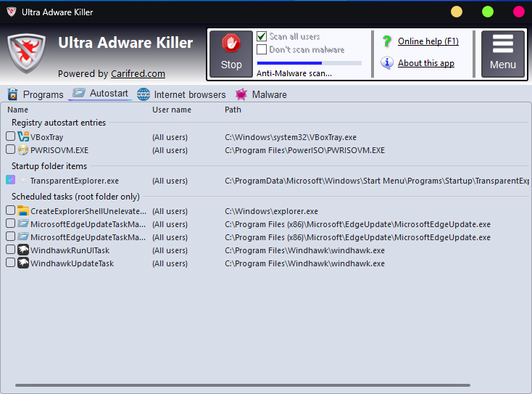Uncheck the TransparentExplorer.exe checkbox
This screenshot has width=532, height=394.
(11, 180)
